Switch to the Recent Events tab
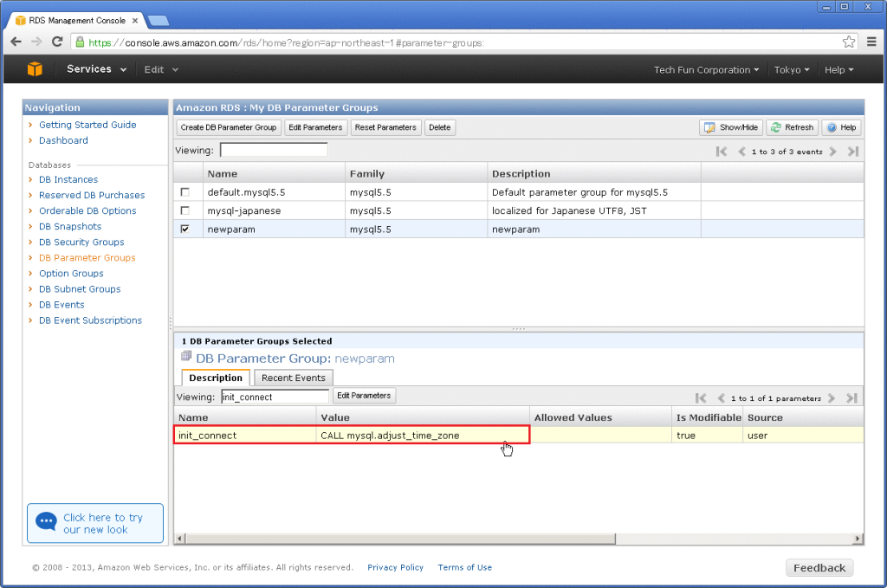Screen dimensions: 887x588 point(293,378)
